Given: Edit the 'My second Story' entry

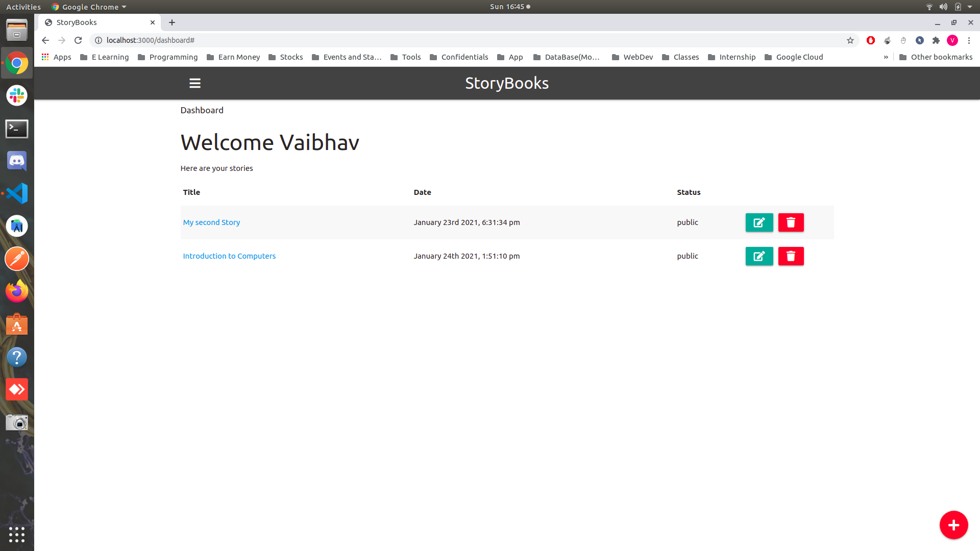Looking at the screenshot, I should [x=759, y=222].
